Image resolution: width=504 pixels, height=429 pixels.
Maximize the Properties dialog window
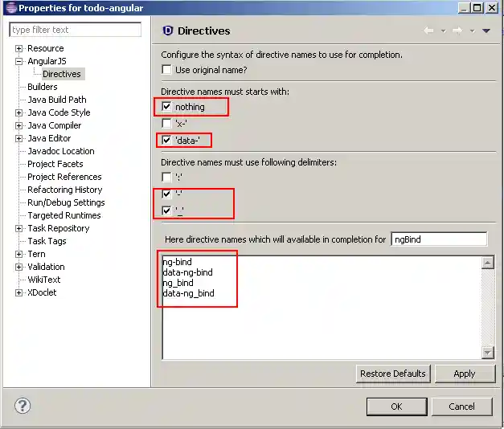[x=477, y=8]
